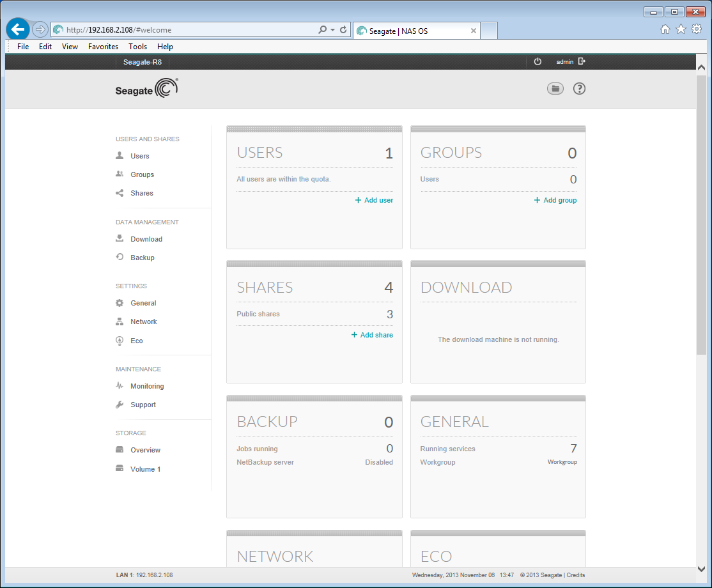Click the Groups icon in sidebar

point(120,174)
